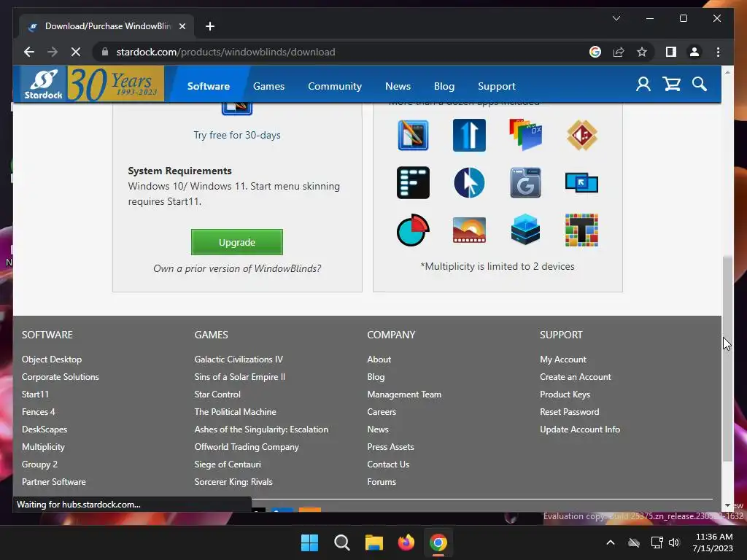The image size is (747, 560).
Task: Open the Chrome profile icon
Action: tap(694, 52)
